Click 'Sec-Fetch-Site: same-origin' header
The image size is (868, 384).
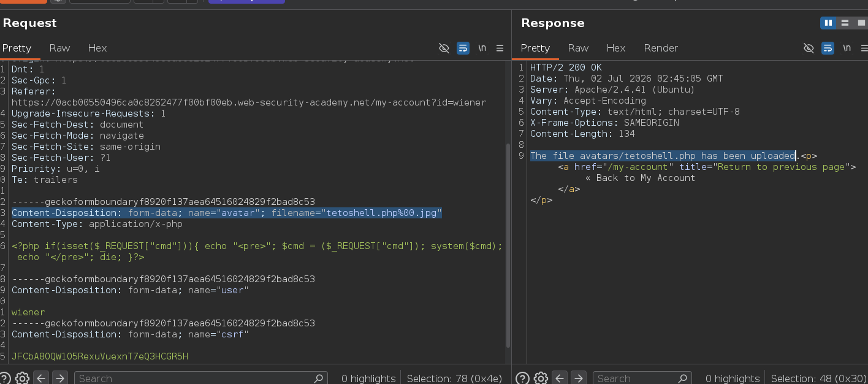pyautogui.click(x=86, y=147)
